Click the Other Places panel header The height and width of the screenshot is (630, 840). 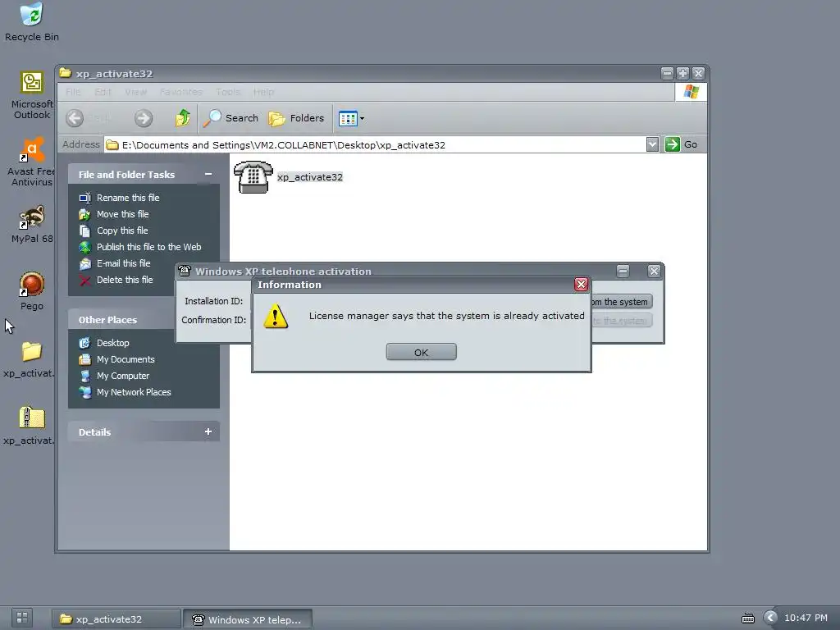144,319
